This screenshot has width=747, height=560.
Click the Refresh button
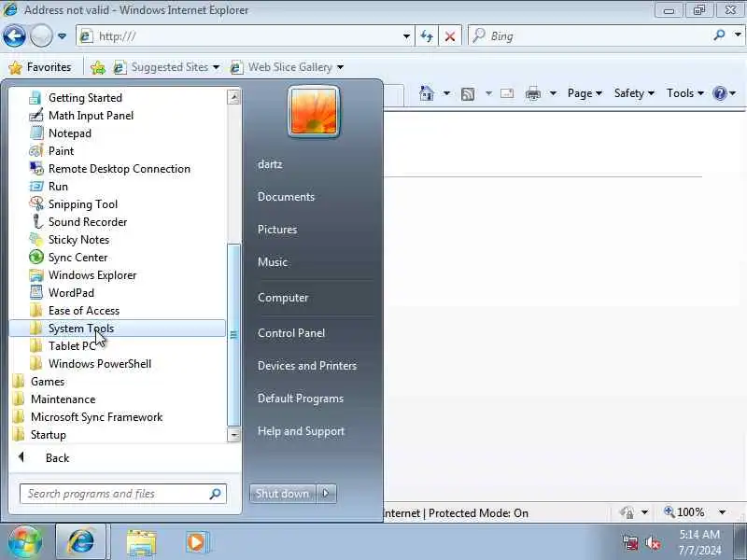[427, 36]
